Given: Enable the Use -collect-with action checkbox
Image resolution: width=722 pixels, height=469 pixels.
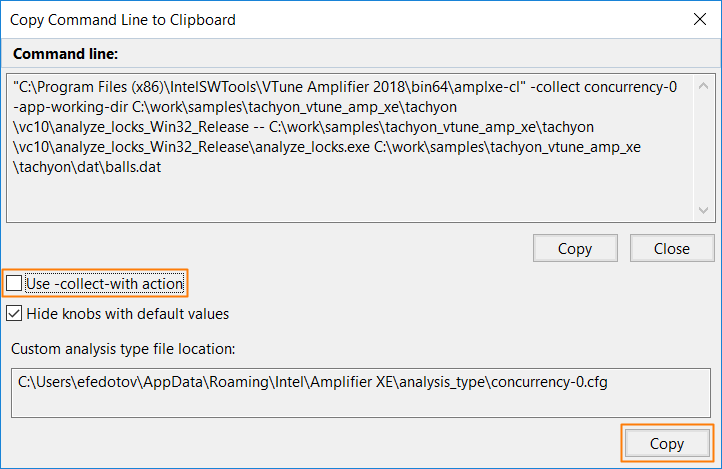Looking at the screenshot, I should [14, 283].
